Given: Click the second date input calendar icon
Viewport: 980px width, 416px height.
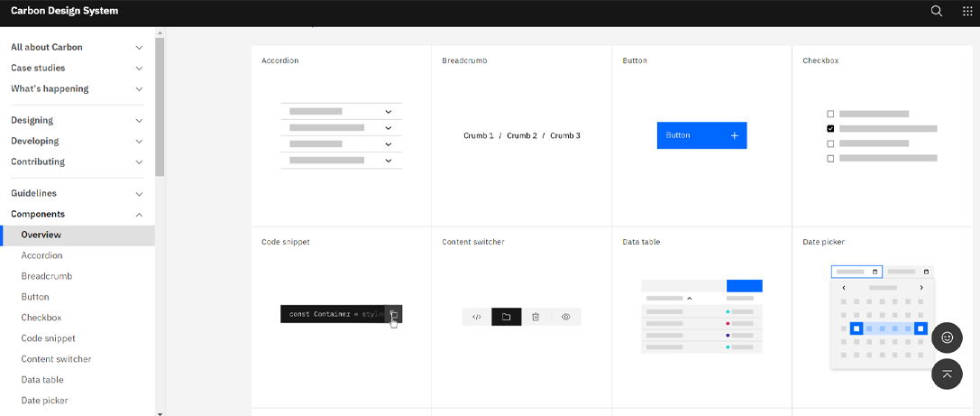Looking at the screenshot, I should [926, 272].
